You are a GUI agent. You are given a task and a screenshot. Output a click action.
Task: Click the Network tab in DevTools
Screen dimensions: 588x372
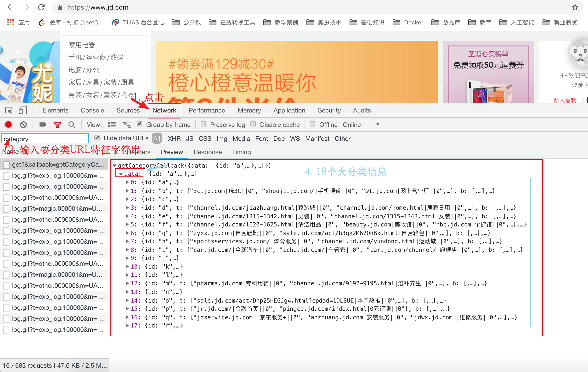[164, 111]
